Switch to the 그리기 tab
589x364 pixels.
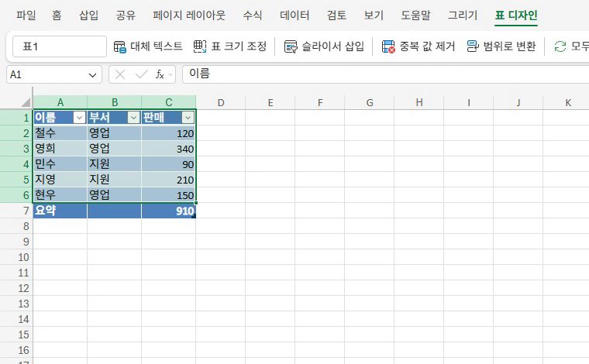[463, 15]
